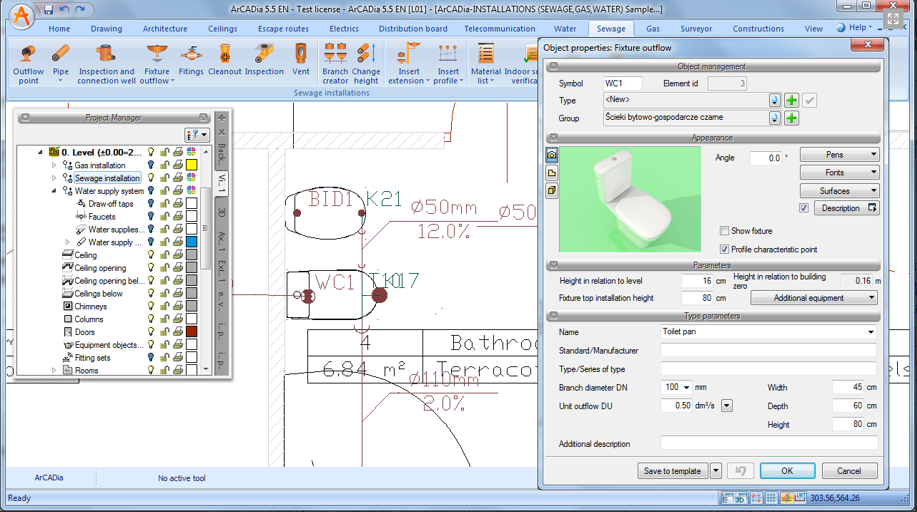Click the snap points icon in the status bar

[x=756, y=498]
